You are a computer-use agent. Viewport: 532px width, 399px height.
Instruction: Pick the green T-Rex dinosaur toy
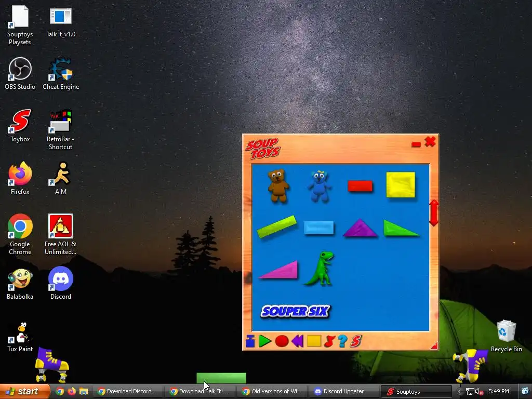click(320, 269)
